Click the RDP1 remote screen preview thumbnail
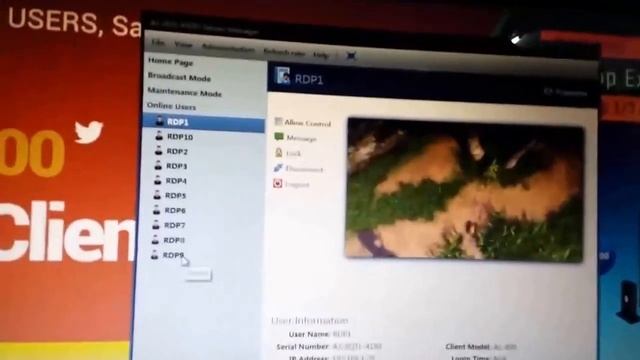 (465, 189)
